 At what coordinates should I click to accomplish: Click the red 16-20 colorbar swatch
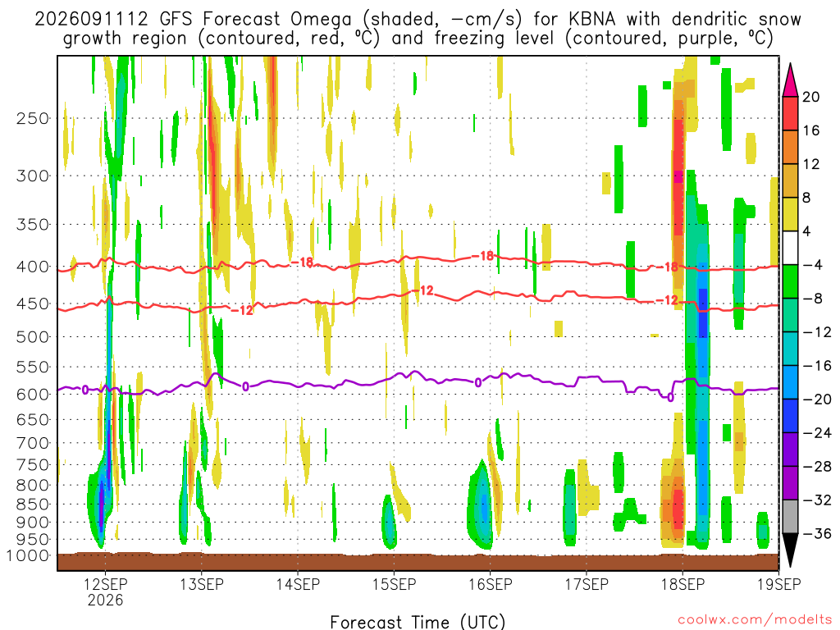[790, 113]
